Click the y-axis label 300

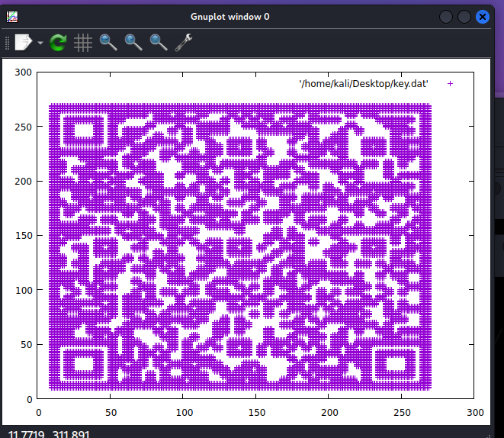click(23, 72)
